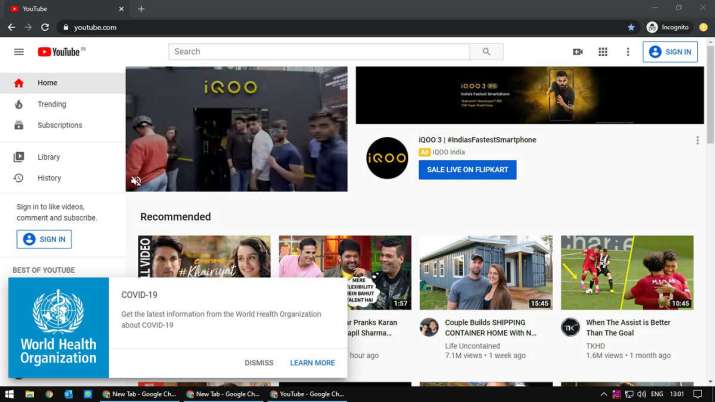
Task: Open the hamburger guide menu
Action: [19, 52]
